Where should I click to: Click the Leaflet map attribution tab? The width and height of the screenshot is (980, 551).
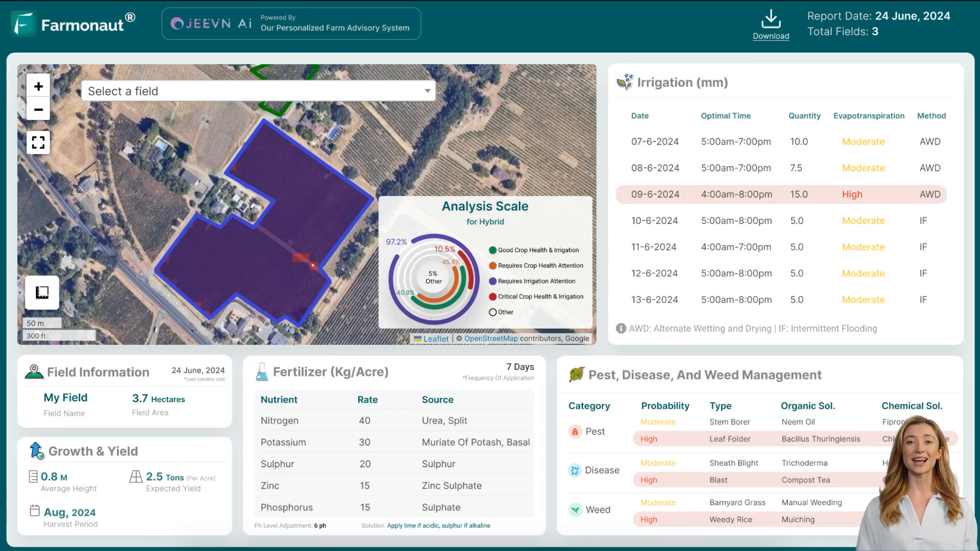pyautogui.click(x=435, y=338)
